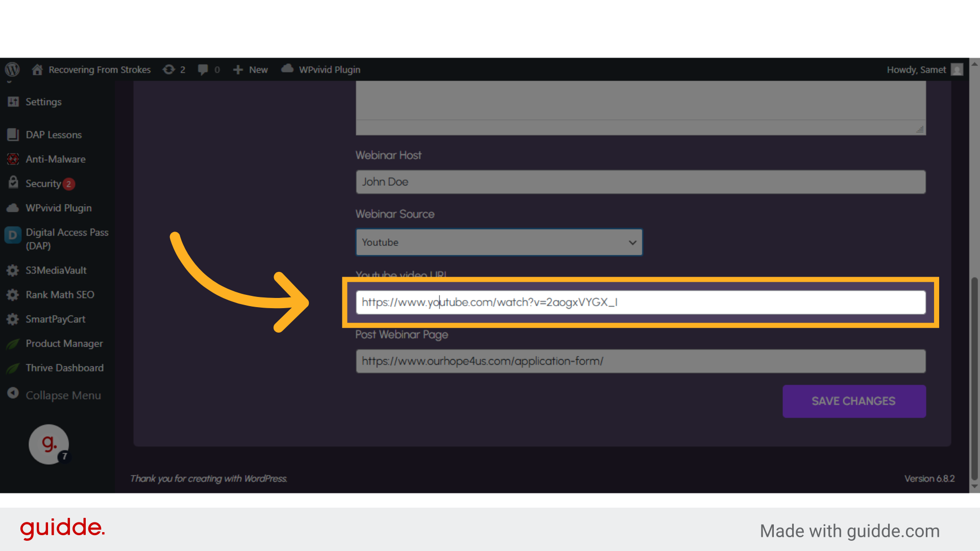This screenshot has width=980, height=551.
Task: Click the Rank Math SEO gear icon
Action: (x=13, y=295)
